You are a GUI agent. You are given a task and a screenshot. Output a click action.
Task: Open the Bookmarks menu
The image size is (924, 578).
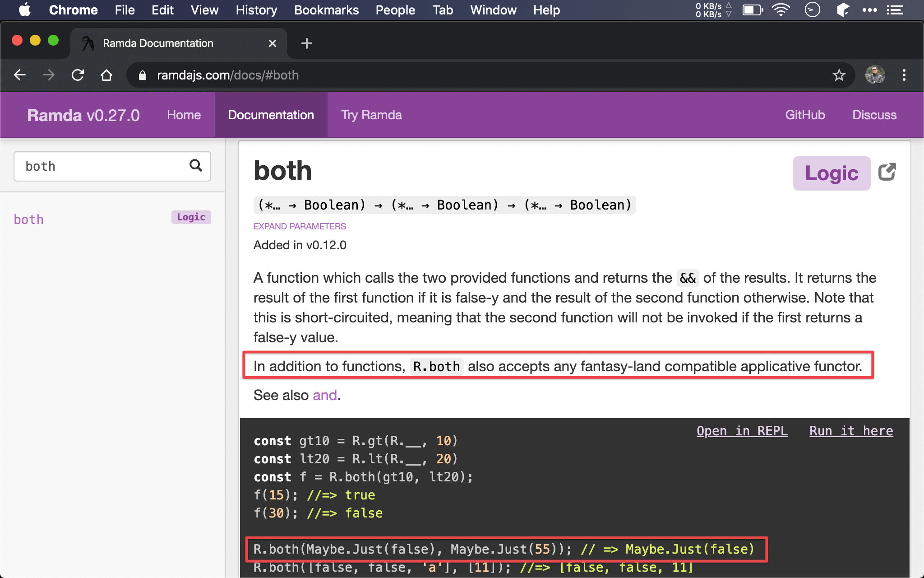(326, 10)
